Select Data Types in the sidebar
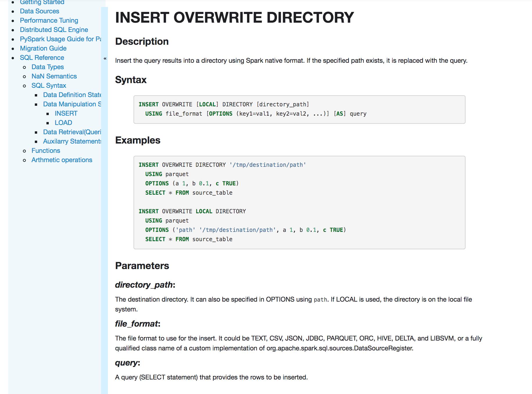Viewport: 532px width, 394px height. [x=48, y=67]
